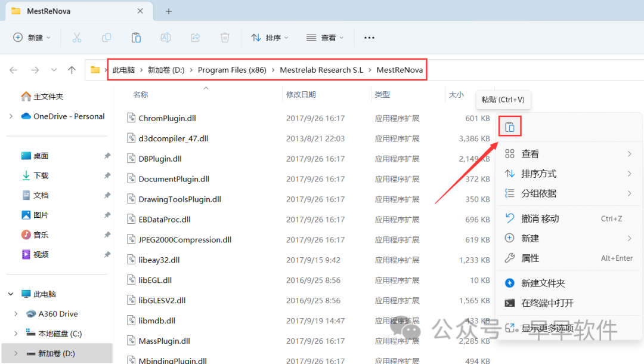Click the Delete trash icon in toolbar

pyautogui.click(x=225, y=38)
